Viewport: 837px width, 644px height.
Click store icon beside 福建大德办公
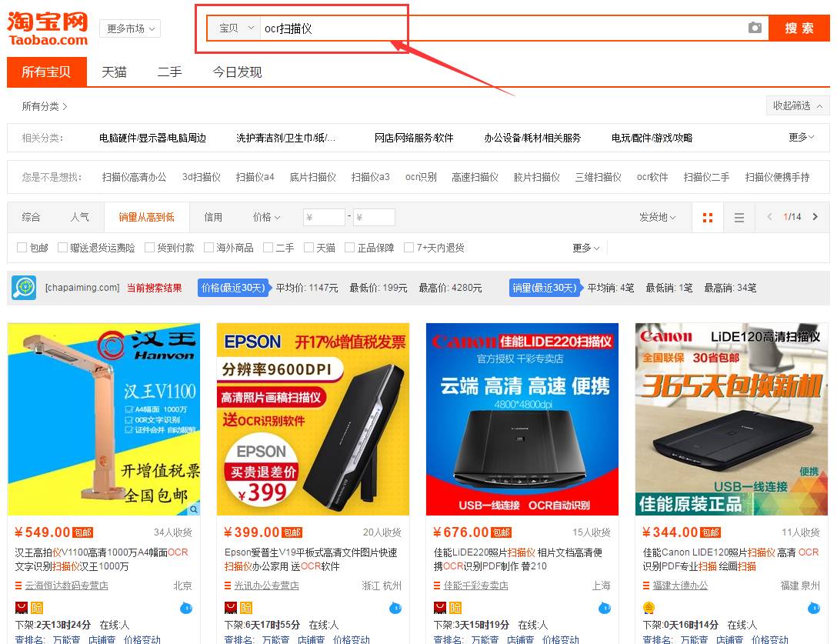click(x=646, y=586)
